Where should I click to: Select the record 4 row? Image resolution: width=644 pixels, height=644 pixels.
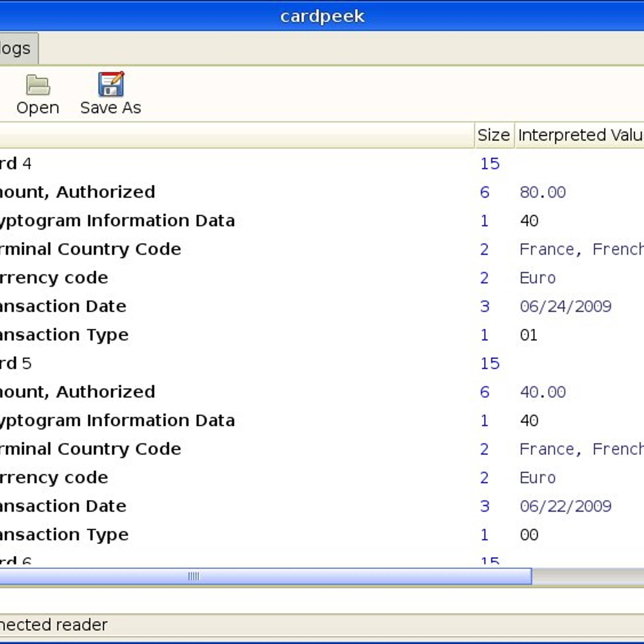322,164
